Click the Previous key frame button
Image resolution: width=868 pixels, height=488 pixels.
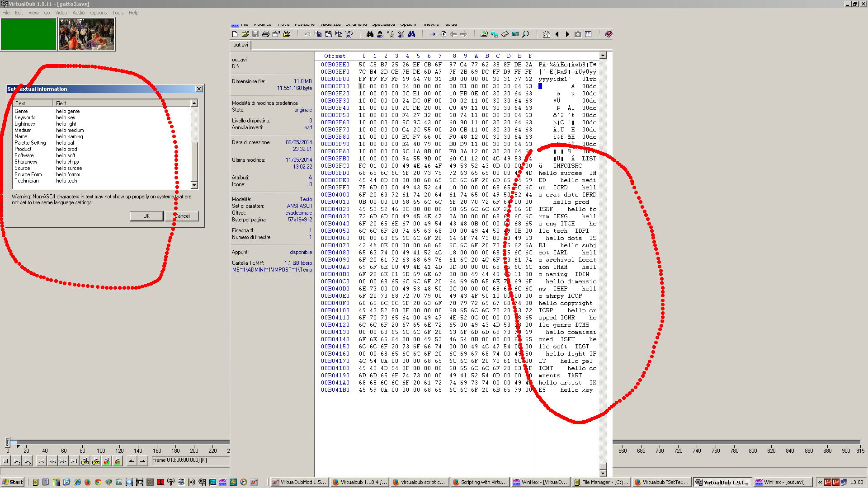(x=85, y=461)
